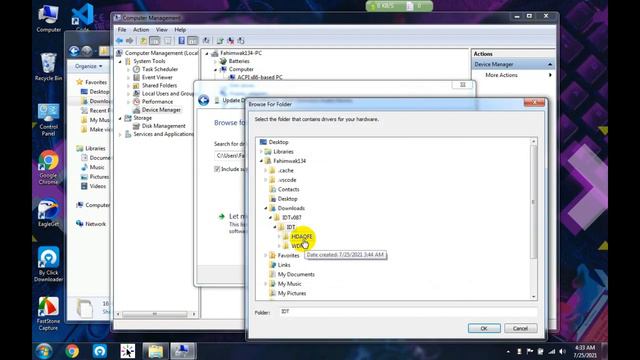Open By Click Downloader desktop icon
This screenshot has height=360, width=640.
48,264
